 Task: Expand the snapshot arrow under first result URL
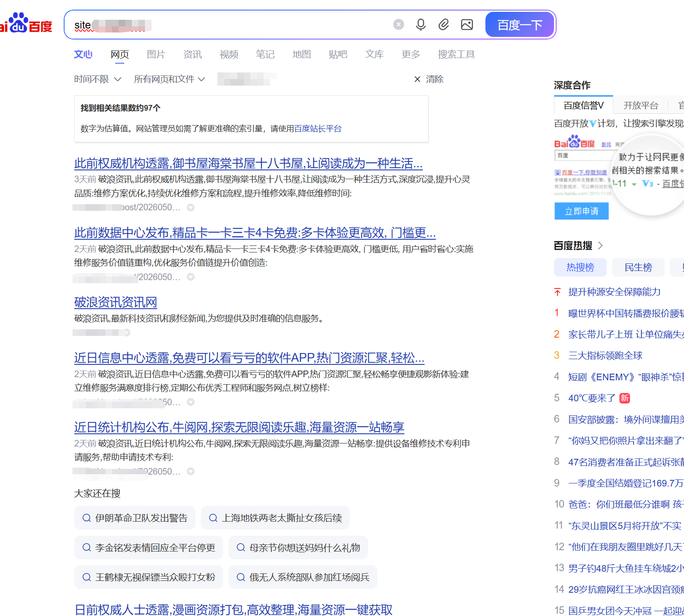pos(191,208)
